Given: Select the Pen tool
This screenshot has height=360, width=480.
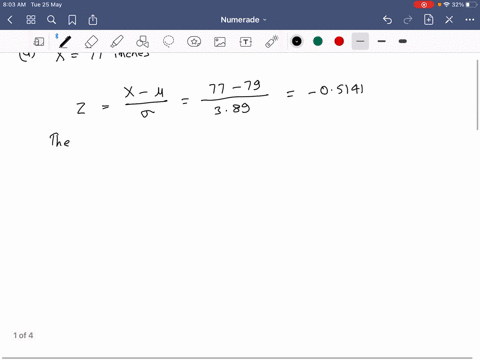Looking at the screenshot, I should (x=65, y=42).
